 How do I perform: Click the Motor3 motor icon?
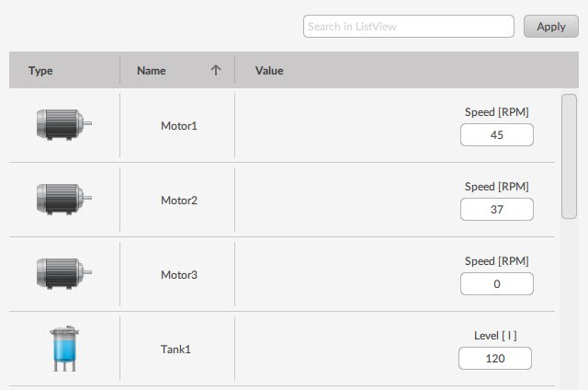tap(63, 274)
